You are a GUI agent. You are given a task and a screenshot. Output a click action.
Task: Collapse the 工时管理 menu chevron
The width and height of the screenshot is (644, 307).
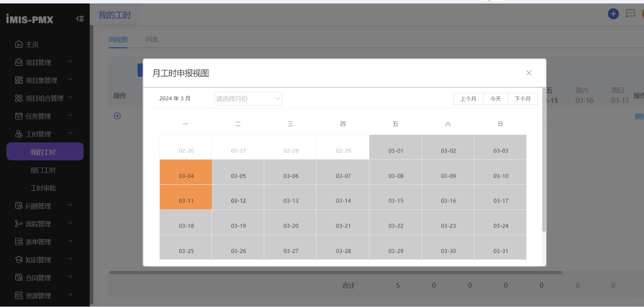[71, 134]
